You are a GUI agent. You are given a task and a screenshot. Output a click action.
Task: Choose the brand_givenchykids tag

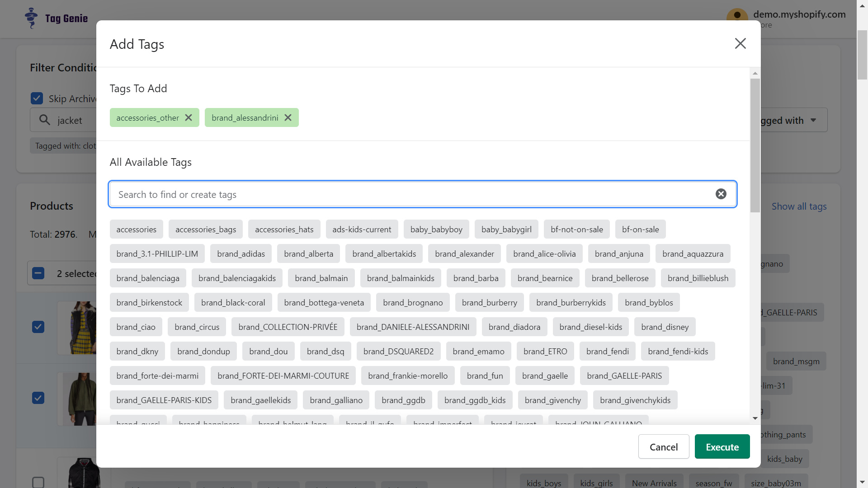(635, 400)
